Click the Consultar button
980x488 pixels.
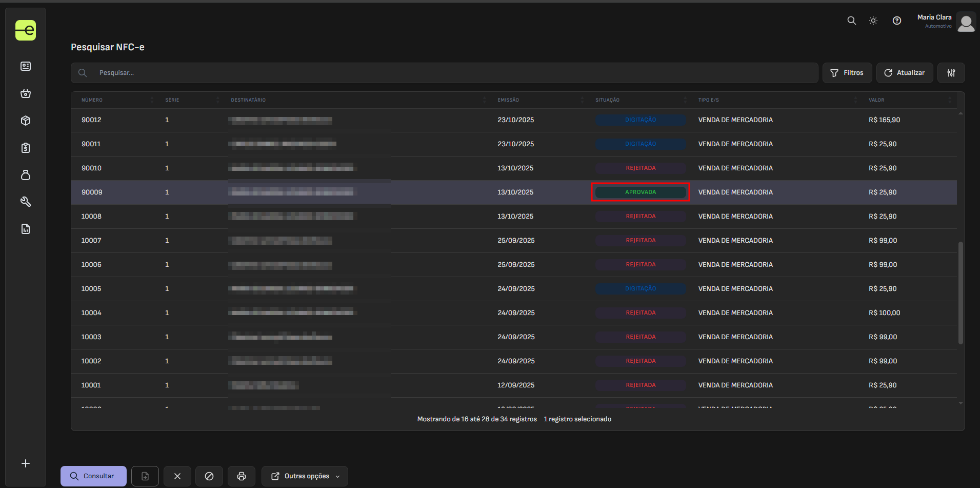pos(93,476)
